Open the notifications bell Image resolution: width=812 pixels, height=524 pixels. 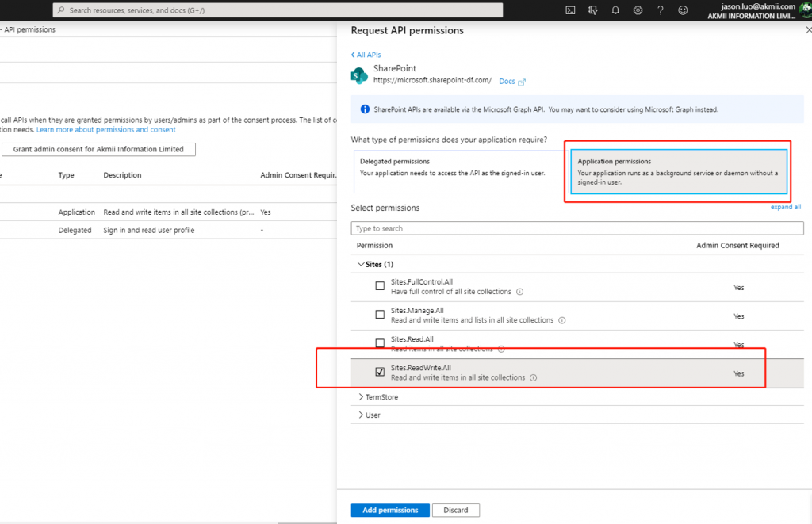coord(615,10)
